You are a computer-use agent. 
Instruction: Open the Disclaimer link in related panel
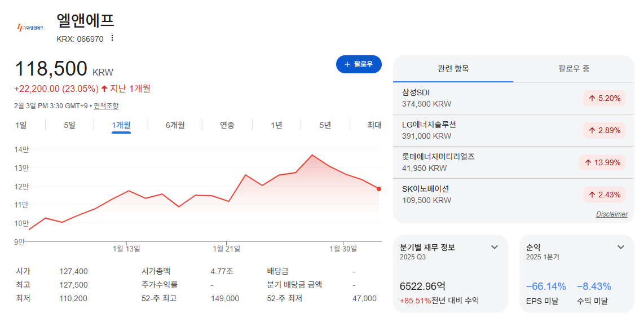612,214
